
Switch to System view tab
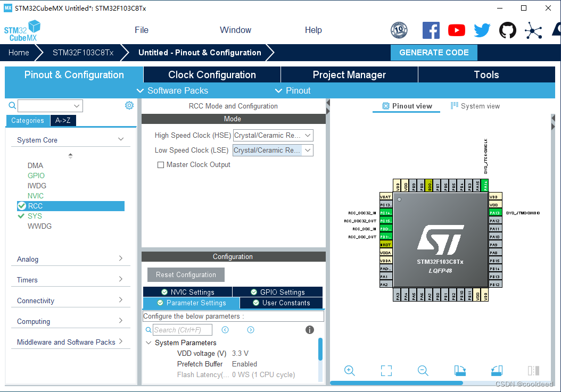[475, 106]
